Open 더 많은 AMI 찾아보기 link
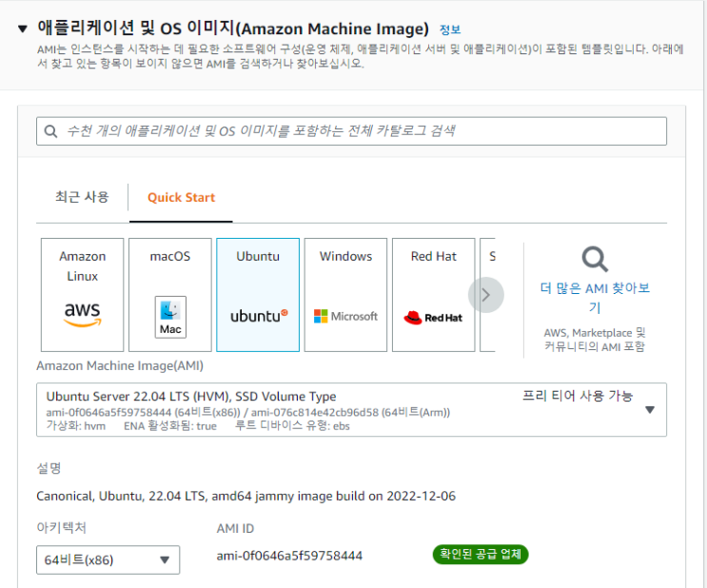707x588 pixels. point(595,298)
